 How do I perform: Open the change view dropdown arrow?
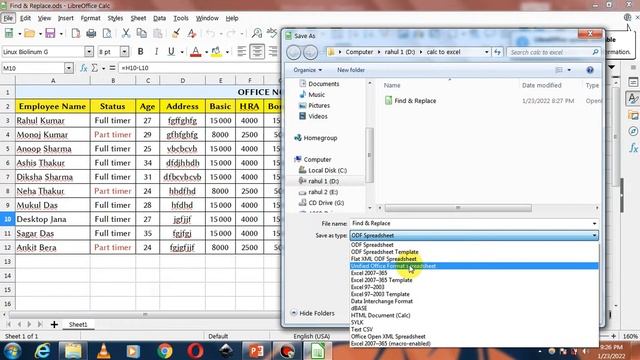point(569,70)
